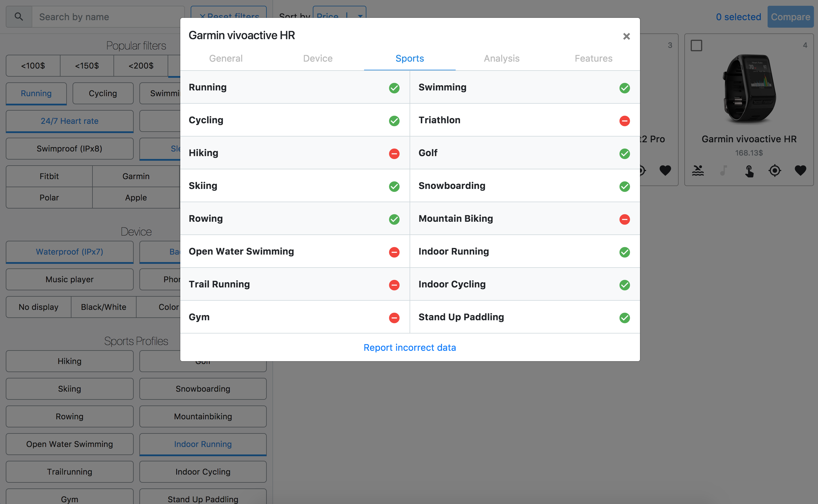Select the <150$ price range filter
The width and height of the screenshot is (818, 504).
coord(87,66)
